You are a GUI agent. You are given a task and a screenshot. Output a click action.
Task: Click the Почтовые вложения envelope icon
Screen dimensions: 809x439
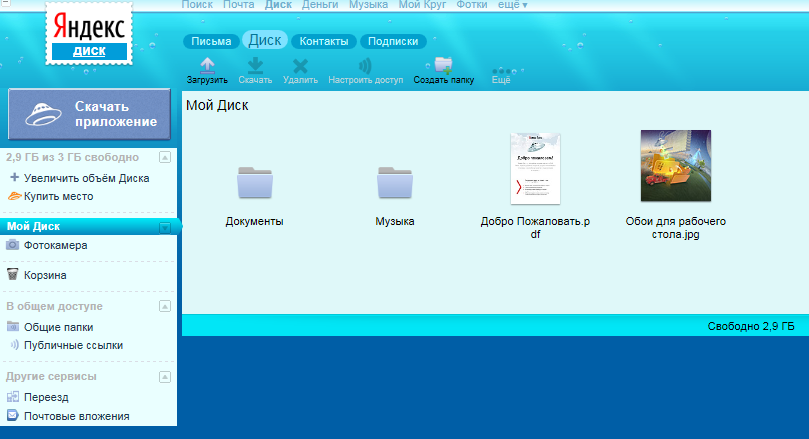[x=12, y=415]
